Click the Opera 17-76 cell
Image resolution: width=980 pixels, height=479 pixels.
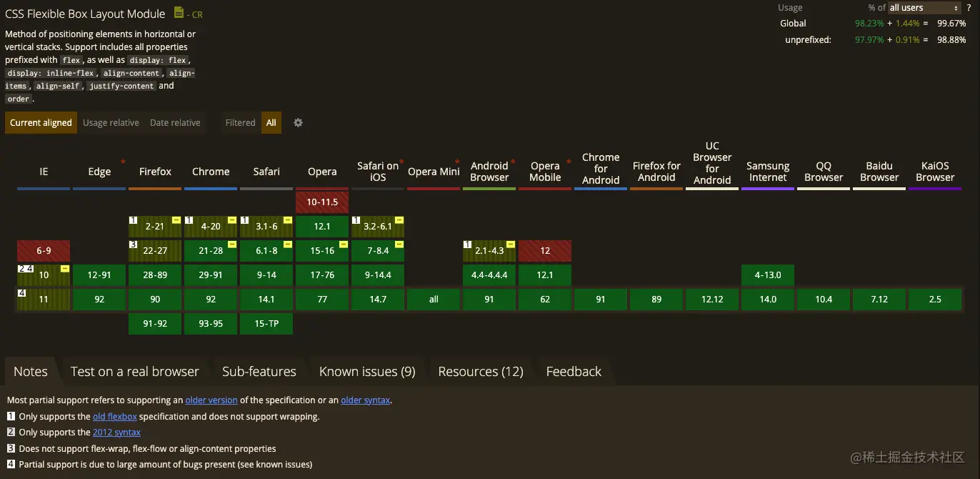[322, 275]
